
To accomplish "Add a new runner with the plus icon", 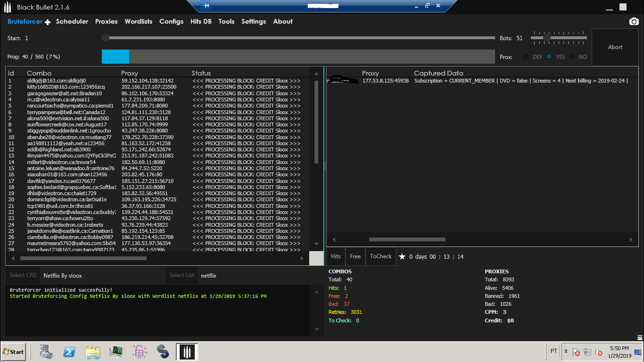I will pyautogui.click(x=47, y=22).
